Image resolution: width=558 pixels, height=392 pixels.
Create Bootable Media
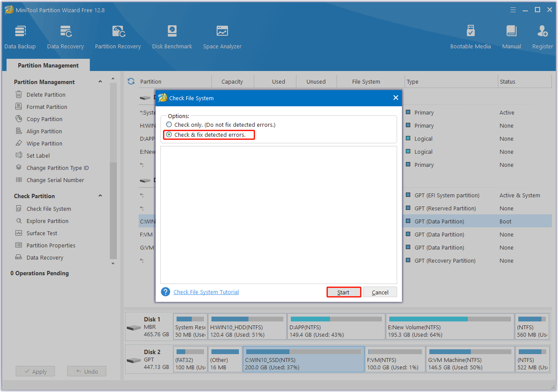(x=470, y=37)
